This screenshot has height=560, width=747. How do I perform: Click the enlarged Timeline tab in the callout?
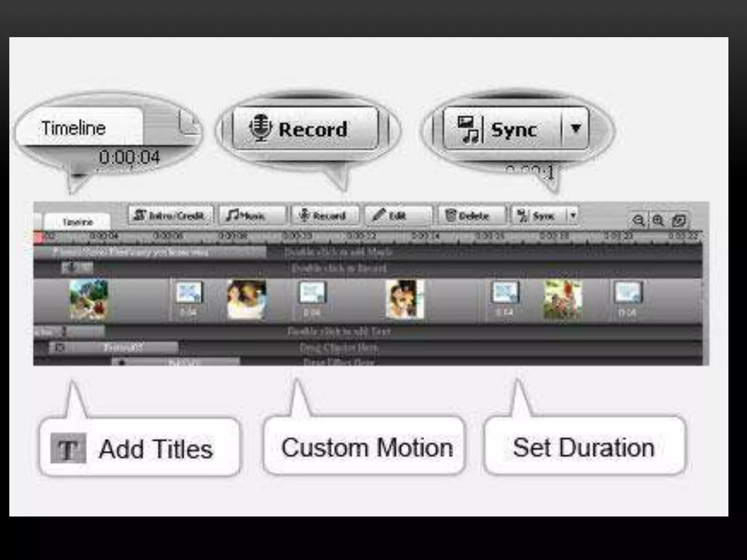pyautogui.click(x=80, y=128)
